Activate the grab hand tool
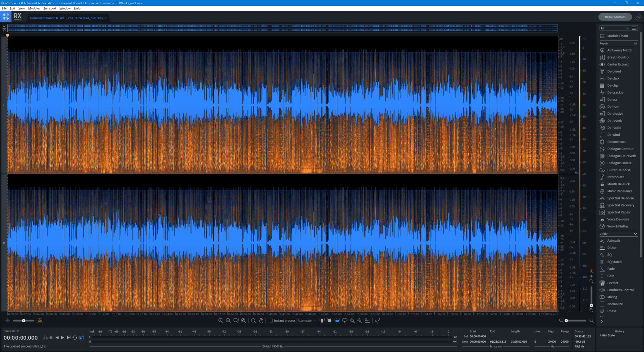644x352 pixels. click(x=261, y=321)
